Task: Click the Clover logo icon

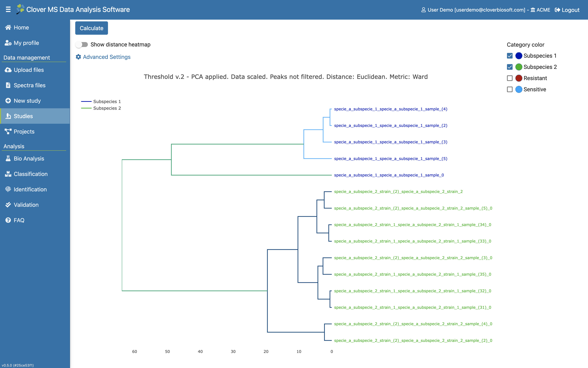Action: coord(20,9)
